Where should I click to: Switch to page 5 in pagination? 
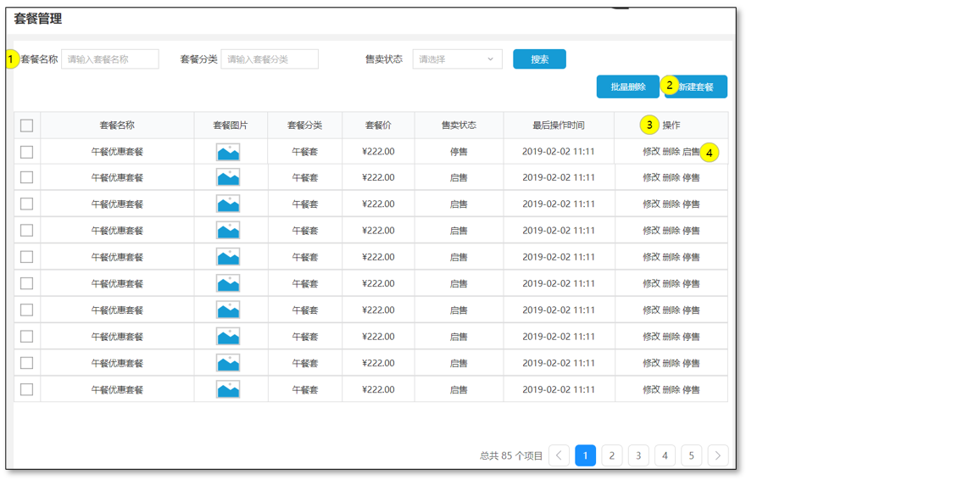691,455
